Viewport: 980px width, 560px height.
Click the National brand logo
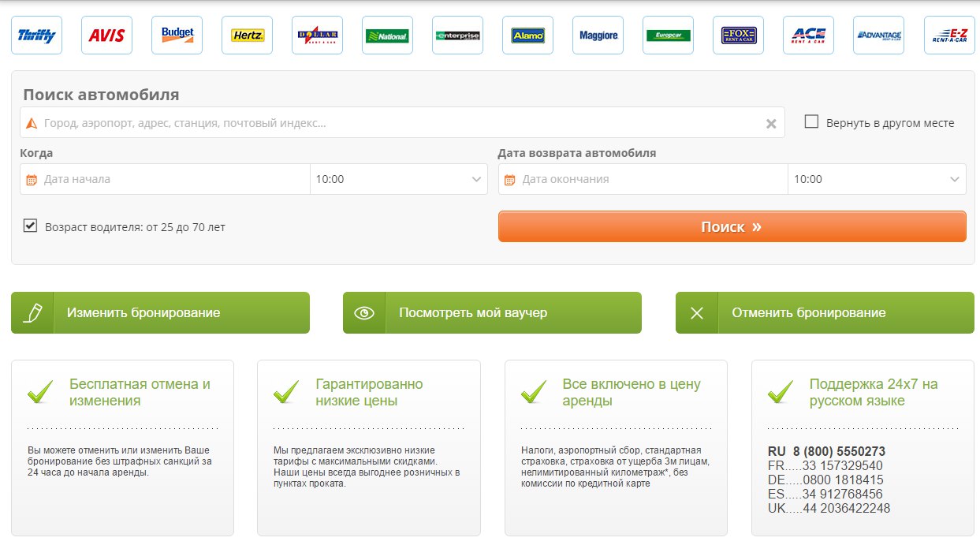click(x=388, y=35)
